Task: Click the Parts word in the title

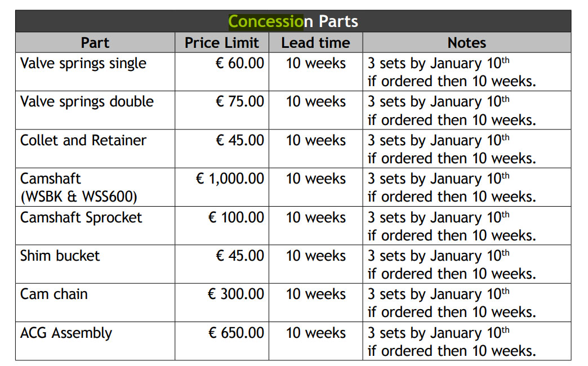Action: click(x=338, y=21)
